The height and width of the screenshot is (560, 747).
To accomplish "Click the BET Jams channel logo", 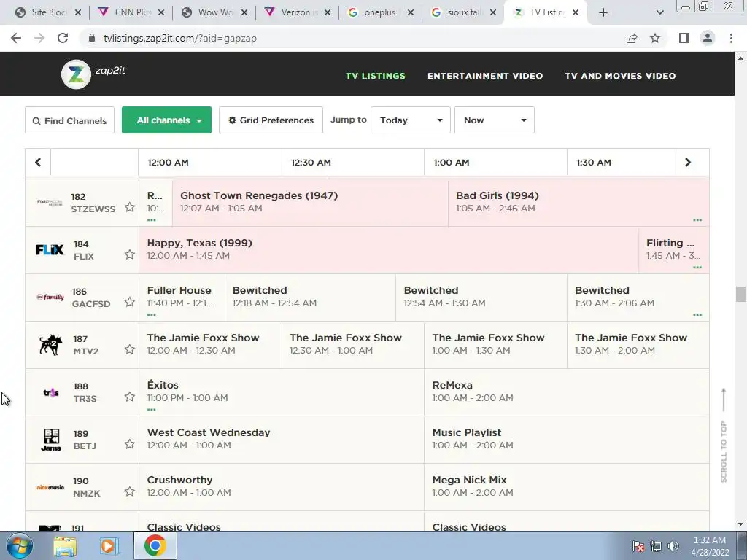I will click(51, 440).
